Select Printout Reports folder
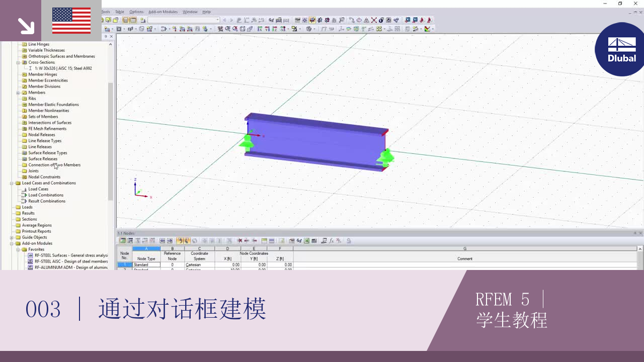The image size is (644, 362). tap(36, 231)
